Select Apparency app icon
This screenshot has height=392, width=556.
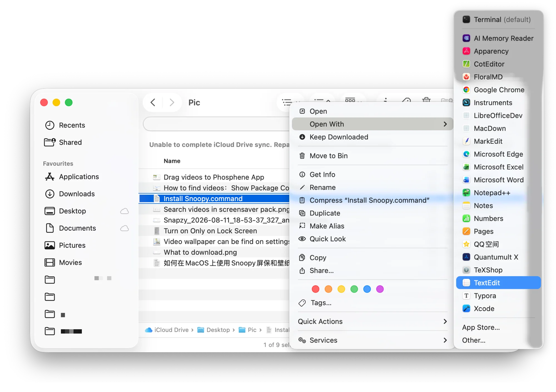coord(466,51)
